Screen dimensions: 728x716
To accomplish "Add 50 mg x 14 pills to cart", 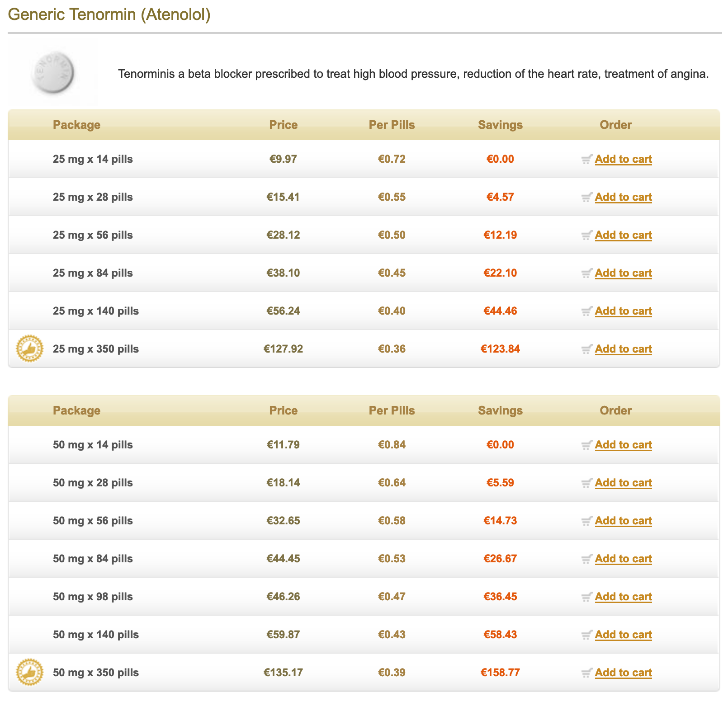I will pos(623,445).
